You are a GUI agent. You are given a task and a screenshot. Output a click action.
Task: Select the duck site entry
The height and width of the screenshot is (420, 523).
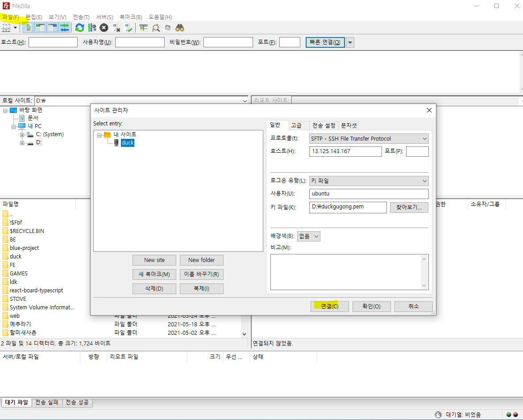pyautogui.click(x=128, y=143)
